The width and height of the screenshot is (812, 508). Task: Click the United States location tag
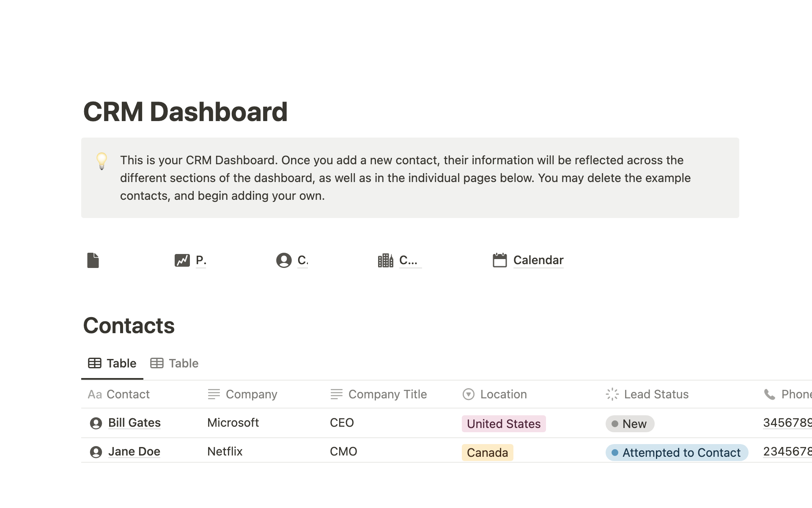503,424
